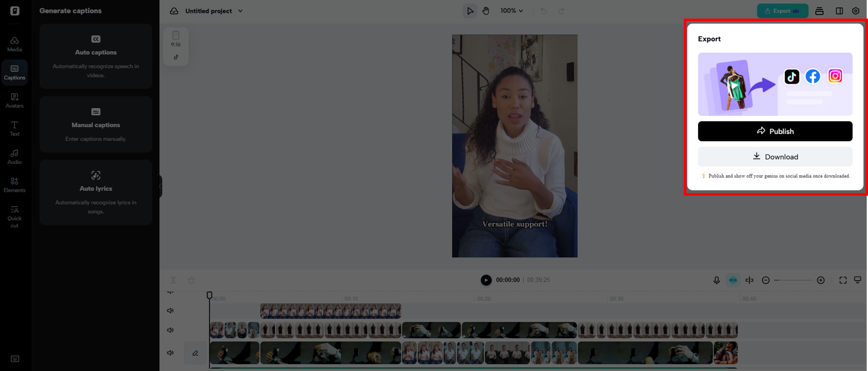Open the layers stack icon
This screenshot has height=371, width=868.
pyautogui.click(x=819, y=11)
